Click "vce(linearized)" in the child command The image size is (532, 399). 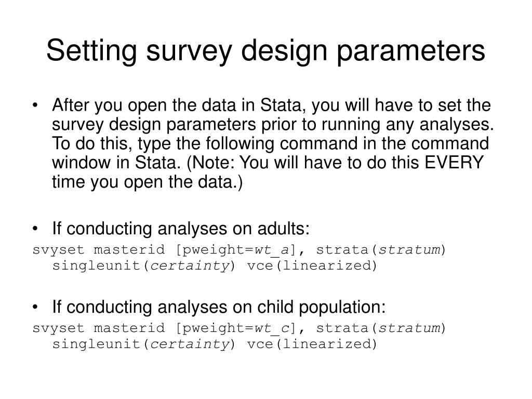[x=312, y=344]
